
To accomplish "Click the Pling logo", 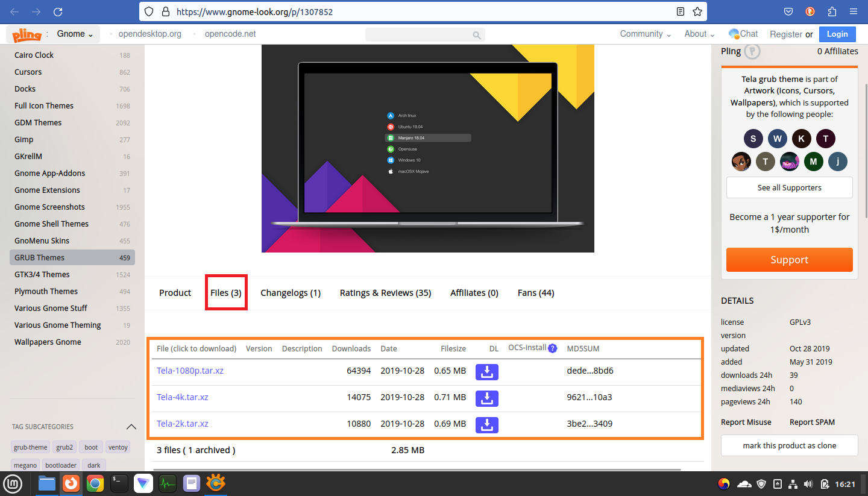I will (27, 34).
